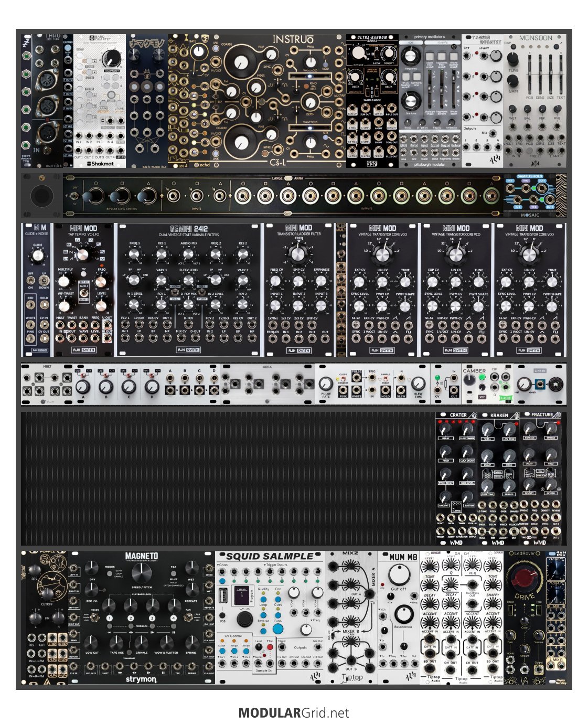This screenshot has width=588, height=724.
Task: Click the SLEW TIME knob
Action: pyautogui.click(x=418, y=384)
